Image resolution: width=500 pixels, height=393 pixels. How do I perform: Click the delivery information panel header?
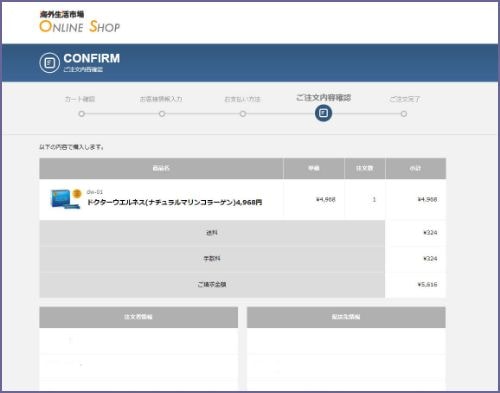click(x=346, y=317)
